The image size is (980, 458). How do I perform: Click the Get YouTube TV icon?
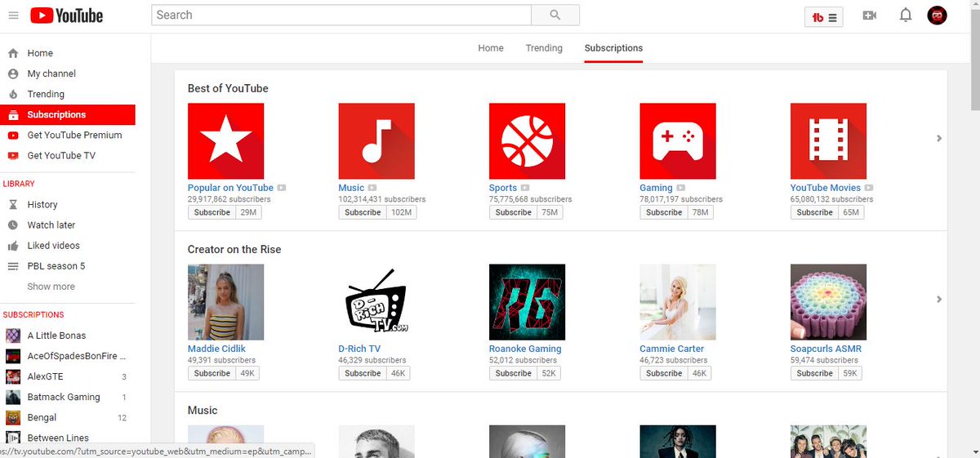tap(12, 155)
